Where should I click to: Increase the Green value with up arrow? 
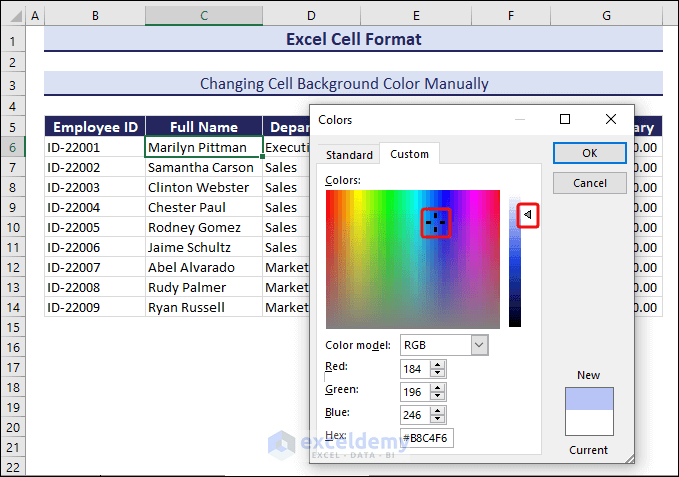438,387
